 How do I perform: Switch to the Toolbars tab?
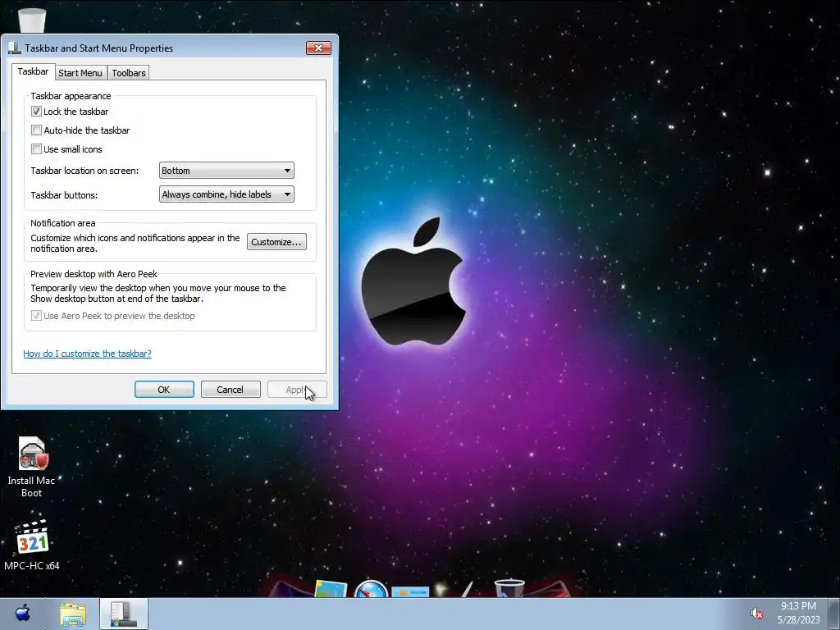pos(129,73)
